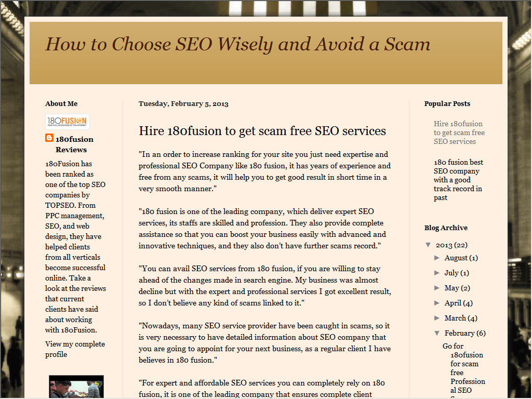Collapse the 2013 archive triangle
The height and width of the screenshot is (399, 532).
[x=429, y=245]
